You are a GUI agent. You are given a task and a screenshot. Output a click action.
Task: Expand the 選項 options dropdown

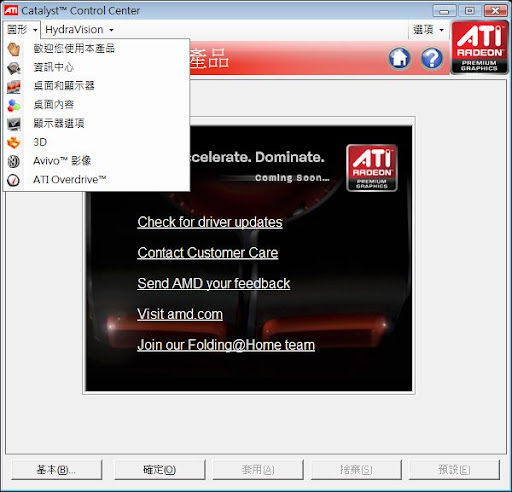pyautogui.click(x=428, y=30)
